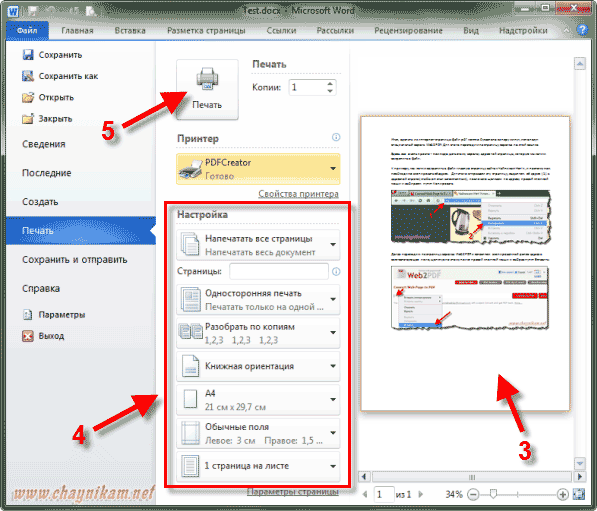Click the Открыть folder icon
The width and height of the screenshot is (597, 511).
pos(28,97)
